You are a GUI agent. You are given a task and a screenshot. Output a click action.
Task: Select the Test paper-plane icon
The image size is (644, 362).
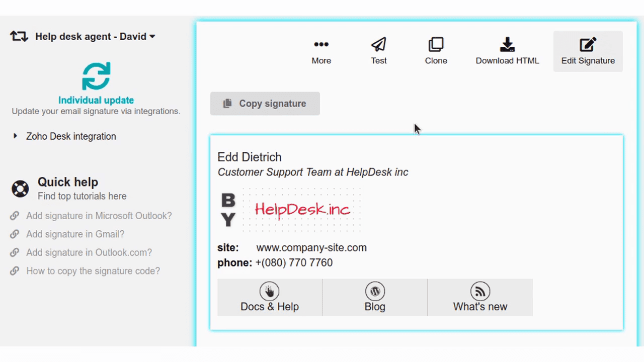[x=378, y=44]
